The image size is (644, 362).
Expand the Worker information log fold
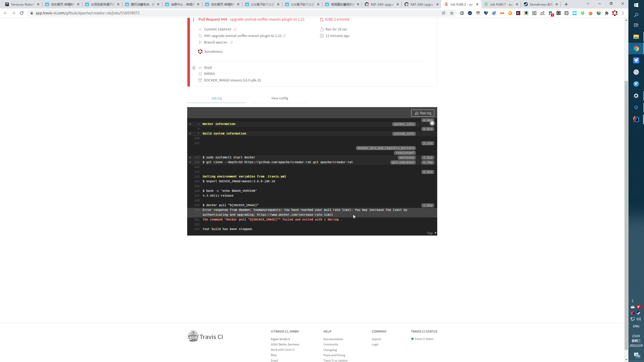(190, 124)
